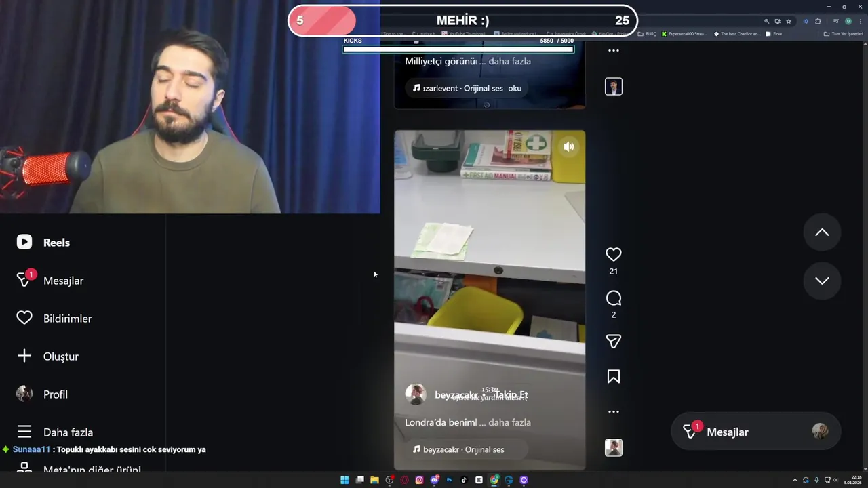The image size is (868, 488).
Task: Open the Chrome extensions puzzle icon
Action: [818, 21]
